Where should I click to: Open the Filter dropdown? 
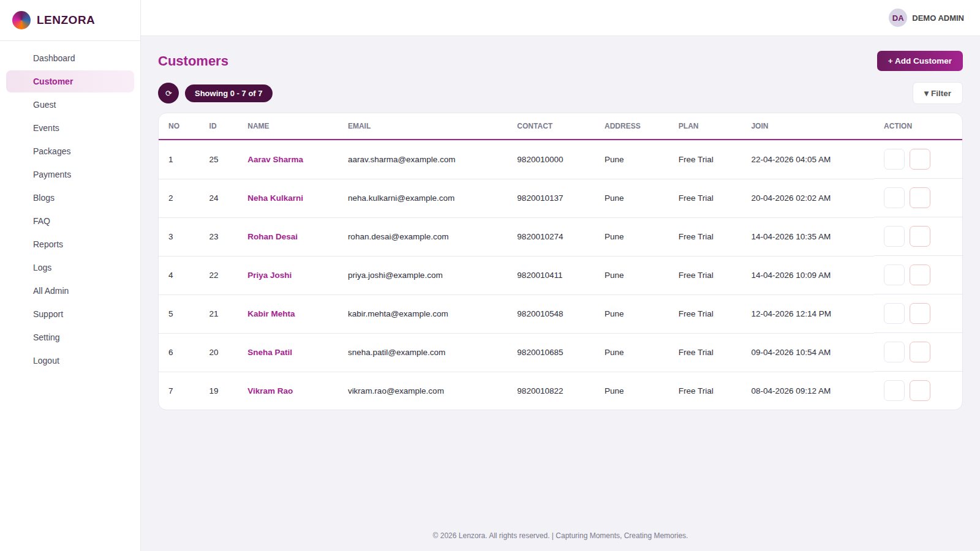[x=937, y=93]
